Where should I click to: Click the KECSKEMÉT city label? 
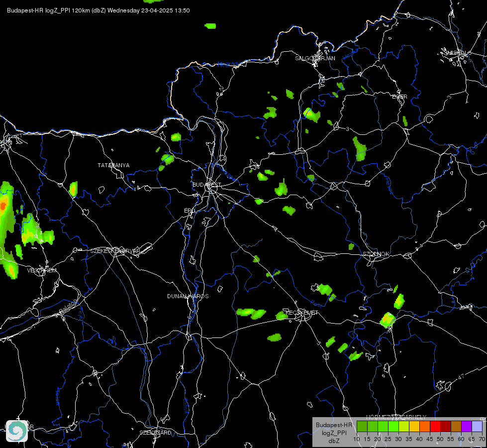click(x=302, y=313)
